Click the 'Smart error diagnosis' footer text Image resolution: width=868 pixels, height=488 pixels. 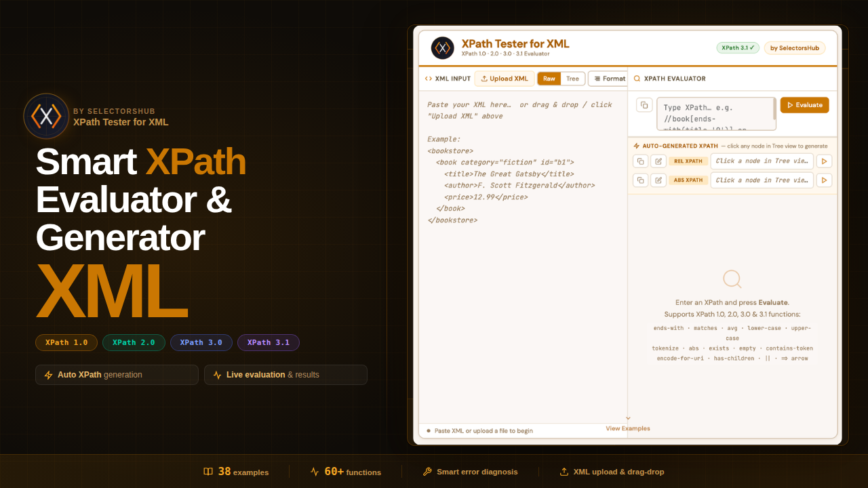coord(477,472)
